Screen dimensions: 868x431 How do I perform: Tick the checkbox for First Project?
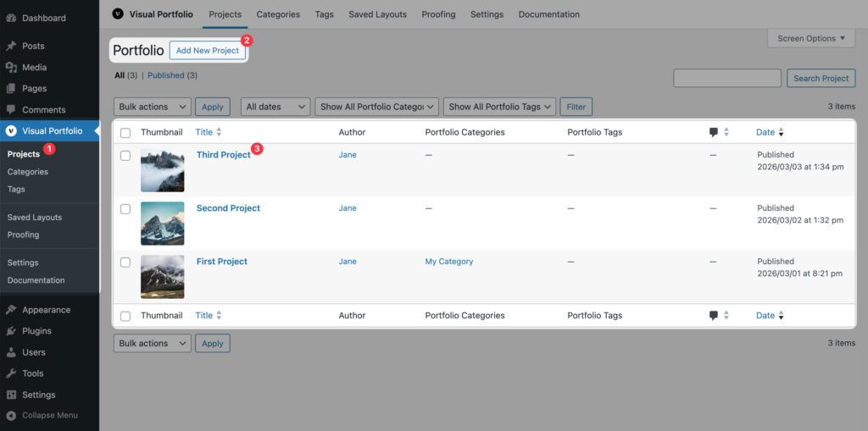[x=125, y=262]
